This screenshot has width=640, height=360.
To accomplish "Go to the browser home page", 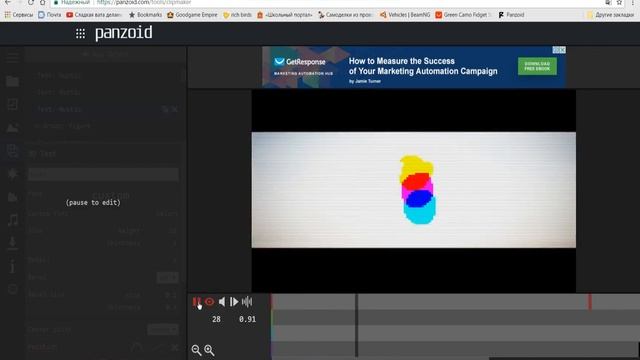I will click(42, 2).
